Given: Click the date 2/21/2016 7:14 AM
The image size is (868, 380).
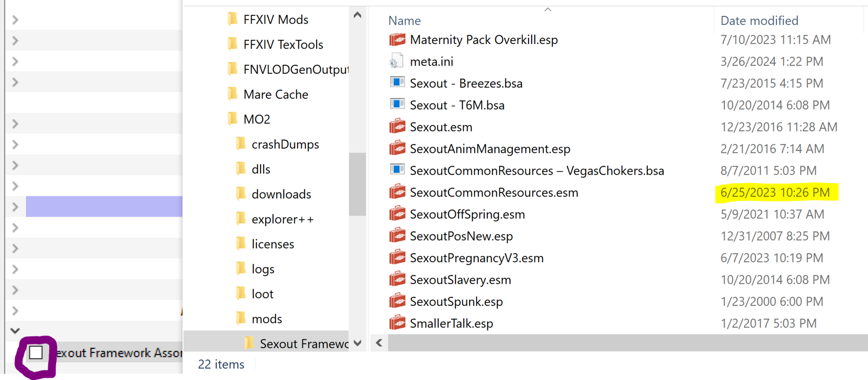Looking at the screenshot, I should point(773,149).
